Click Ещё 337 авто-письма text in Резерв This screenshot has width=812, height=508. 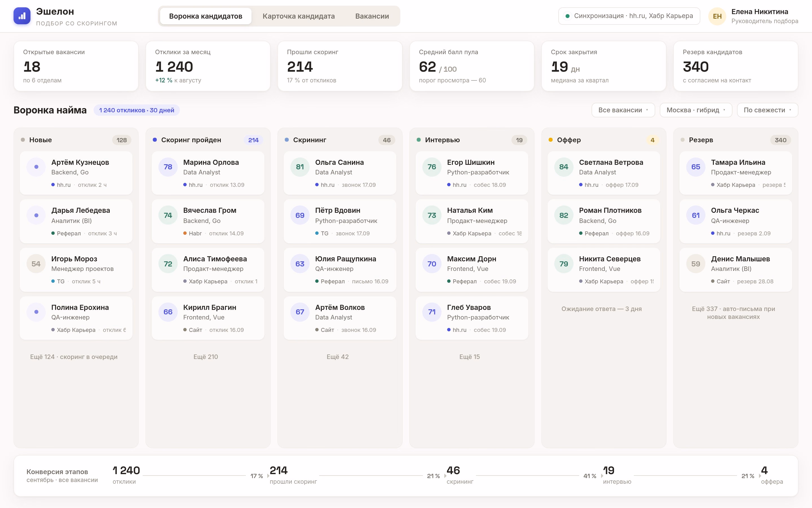tap(733, 313)
